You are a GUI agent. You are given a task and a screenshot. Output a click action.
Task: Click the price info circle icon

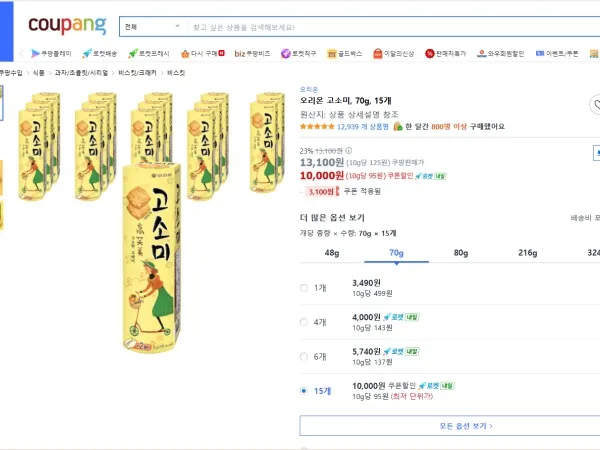[348, 150]
